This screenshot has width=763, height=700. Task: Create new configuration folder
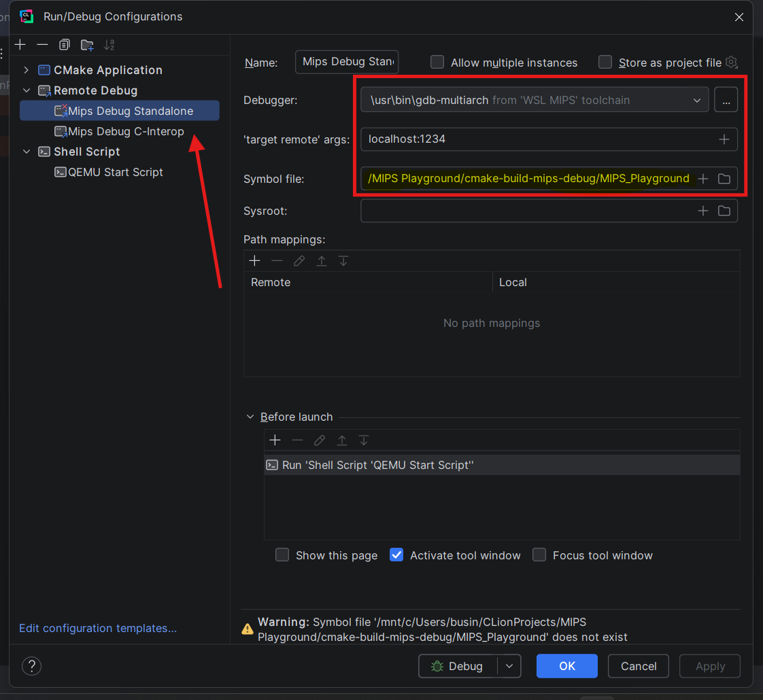click(87, 46)
